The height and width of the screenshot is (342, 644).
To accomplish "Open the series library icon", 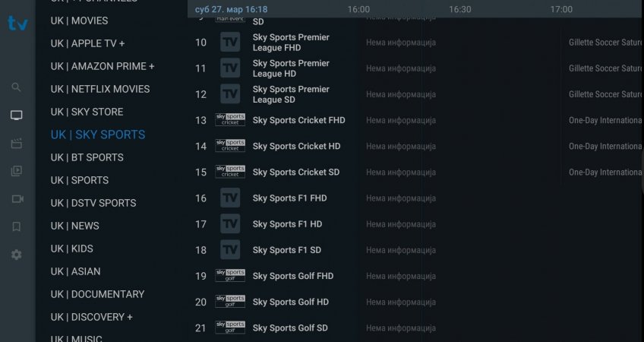I will tap(17, 171).
